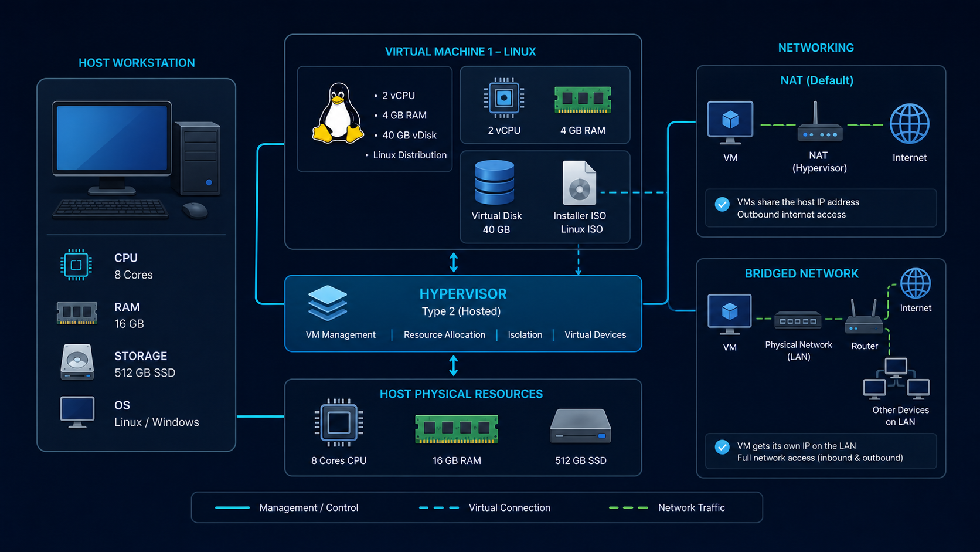Click the HOST WORKSTATION heading
The width and height of the screenshot is (980, 552).
137,63
